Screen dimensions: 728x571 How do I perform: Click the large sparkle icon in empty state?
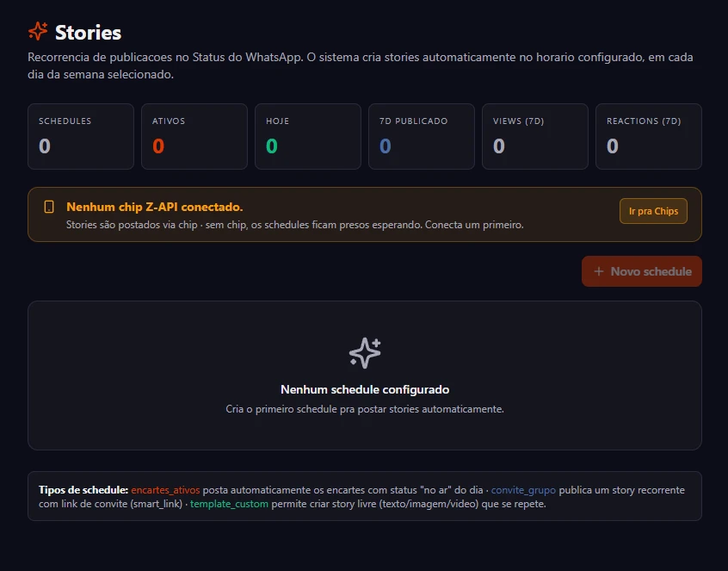pyautogui.click(x=365, y=352)
